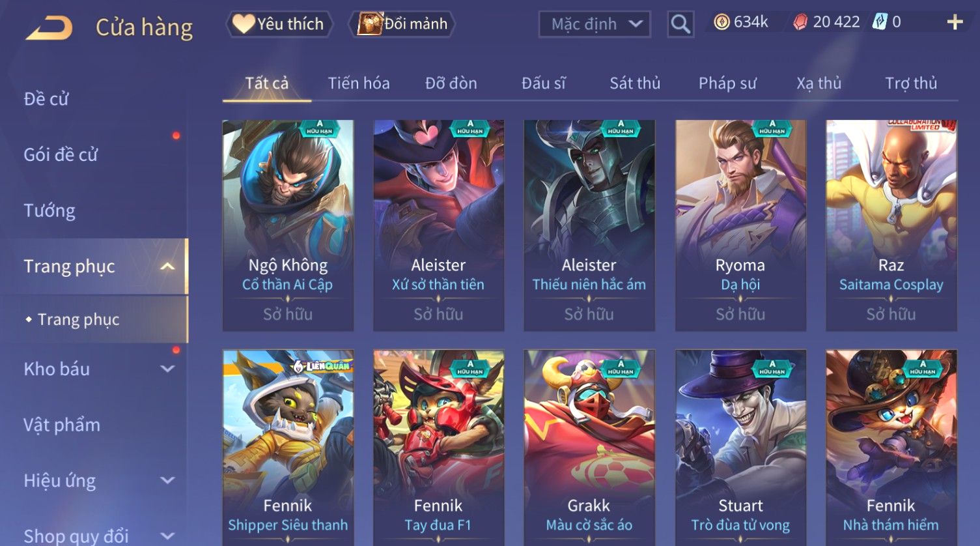This screenshot has width=980, height=546.
Task: Switch to the Pháp sư tab
Action: pyautogui.click(x=727, y=83)
